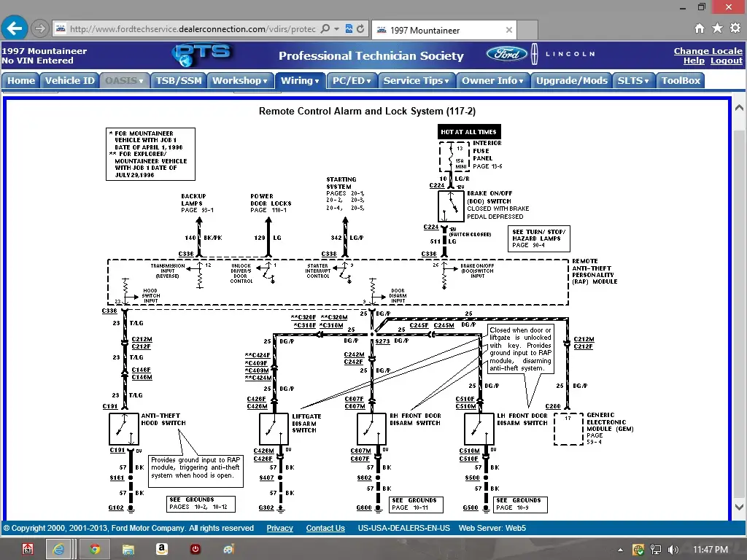Click the red PDF-style taskbar icon
This screenshot has height=560, width=747.
pos(28,549)
